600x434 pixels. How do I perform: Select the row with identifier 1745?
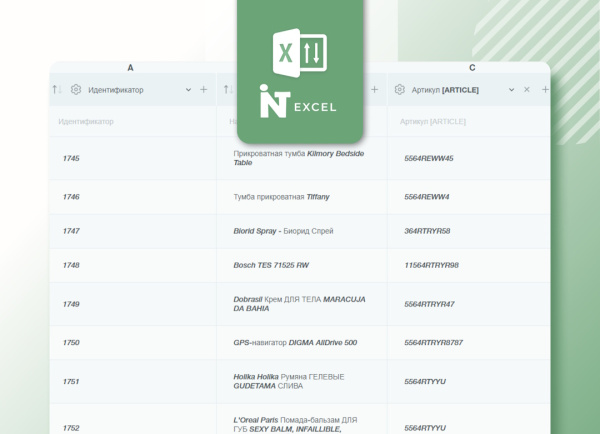point(71,159)
